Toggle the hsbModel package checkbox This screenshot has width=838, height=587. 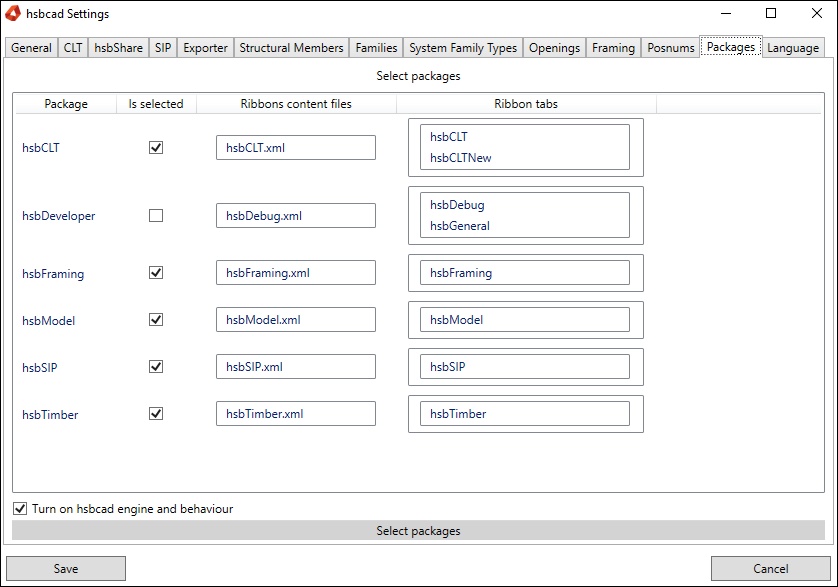(x=156, y=320)
